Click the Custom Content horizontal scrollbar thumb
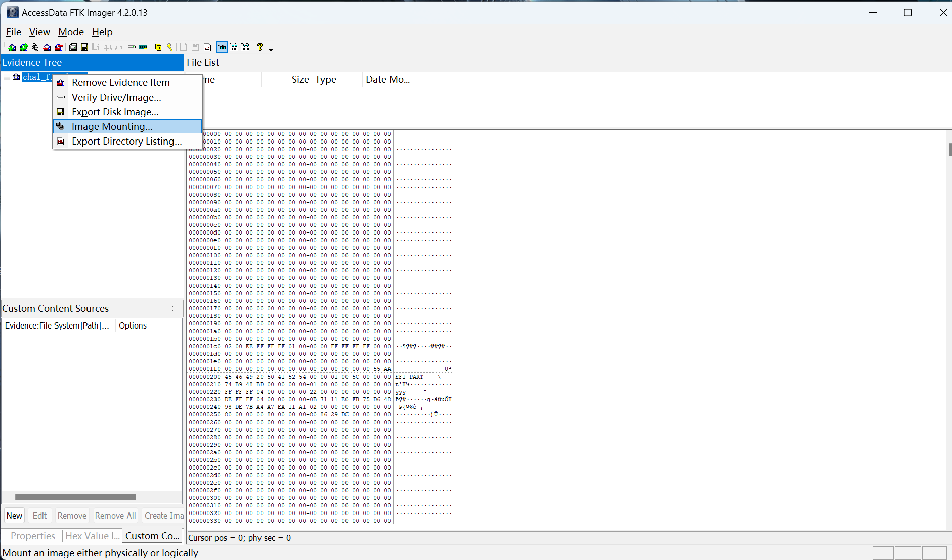The image size is (952, 560). click(75, 497)
